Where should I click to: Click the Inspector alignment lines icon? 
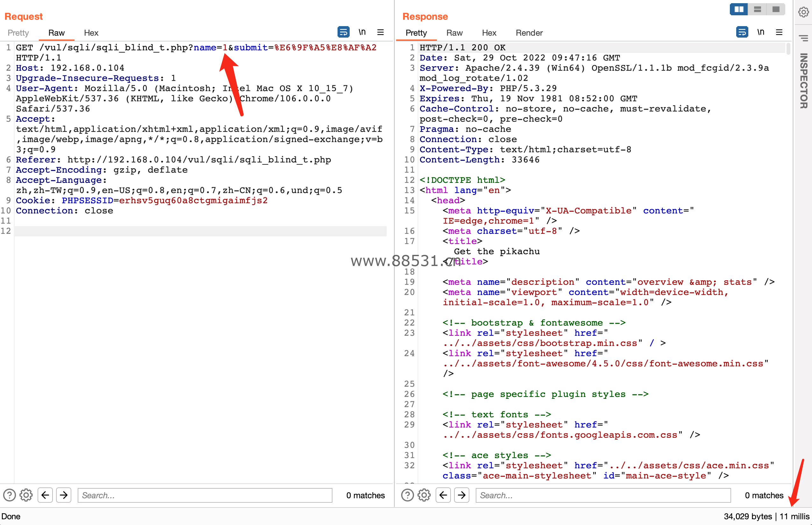803,38
